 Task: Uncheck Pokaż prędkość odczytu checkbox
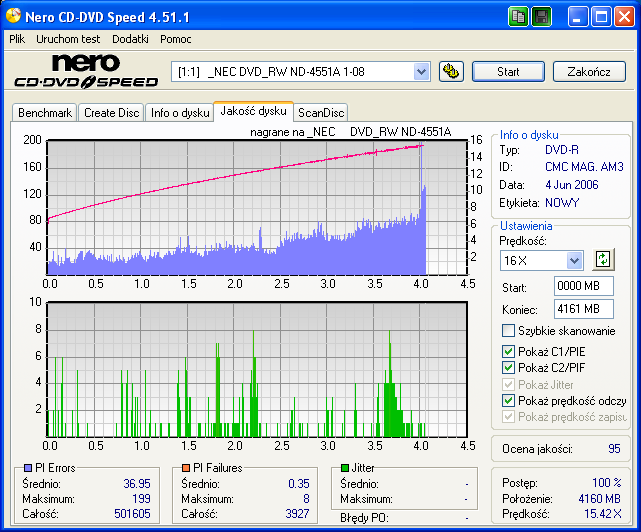coord(508,400)
